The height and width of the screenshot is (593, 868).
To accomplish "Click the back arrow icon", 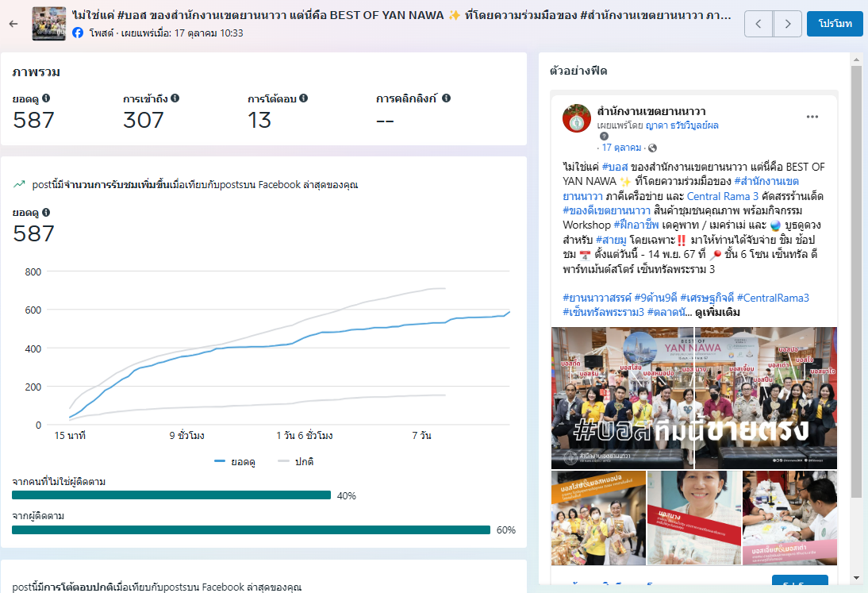I will pyautogui.click(x=13, y=24).
